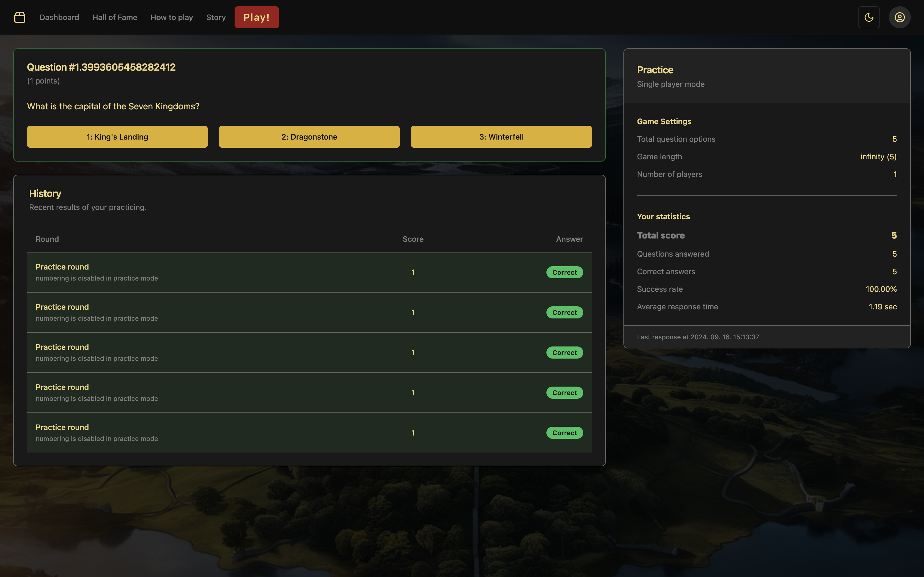This screenshot has height=577, width=924.
Task: Click the Total score value
Action: [x=893, y=235]
